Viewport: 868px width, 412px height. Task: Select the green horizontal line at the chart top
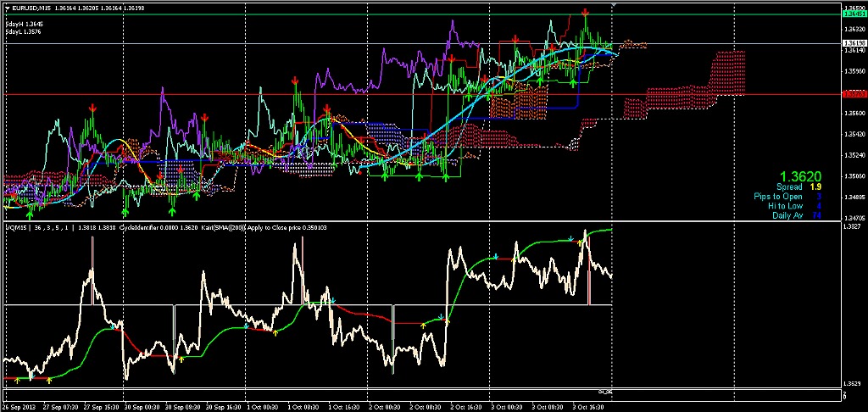click(x=339, y=15)
